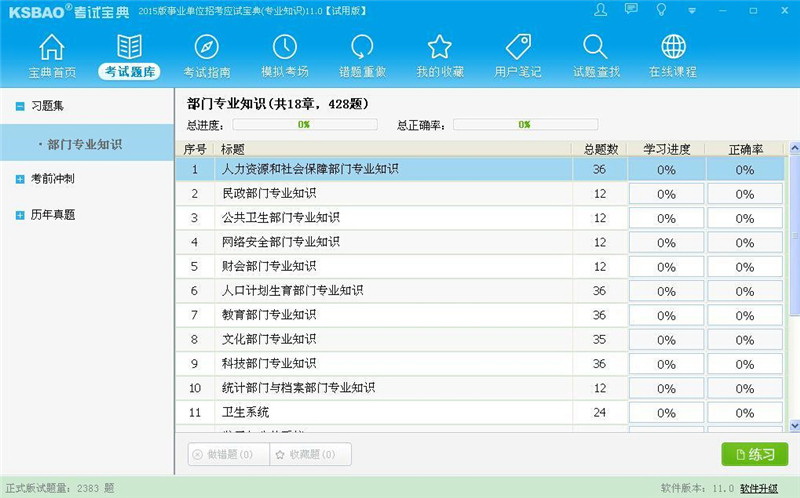Open the 我的收藏 star icon
The image size is (800, 498).
439,47
